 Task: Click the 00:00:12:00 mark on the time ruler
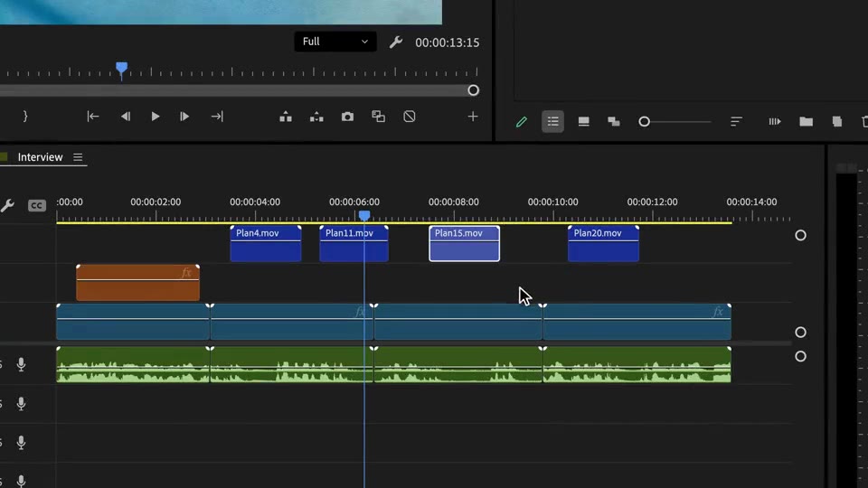tap(652, 202)
